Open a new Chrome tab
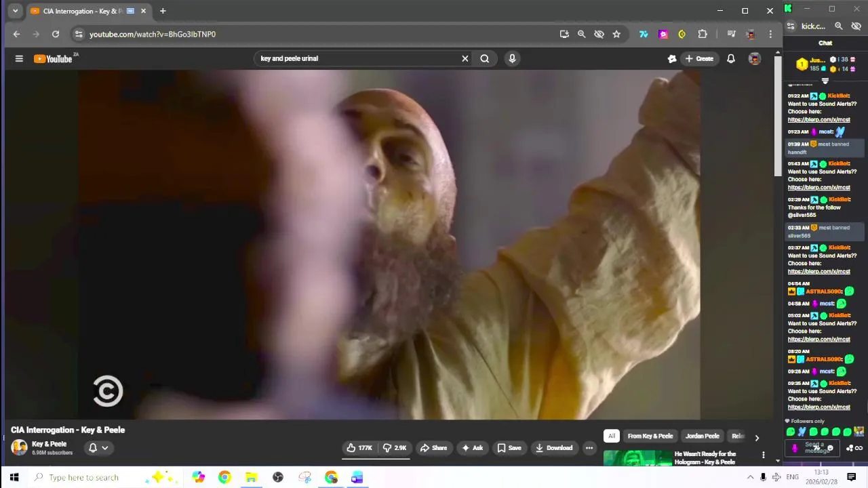This screenshot has height=488, width=868. (163, 11)
